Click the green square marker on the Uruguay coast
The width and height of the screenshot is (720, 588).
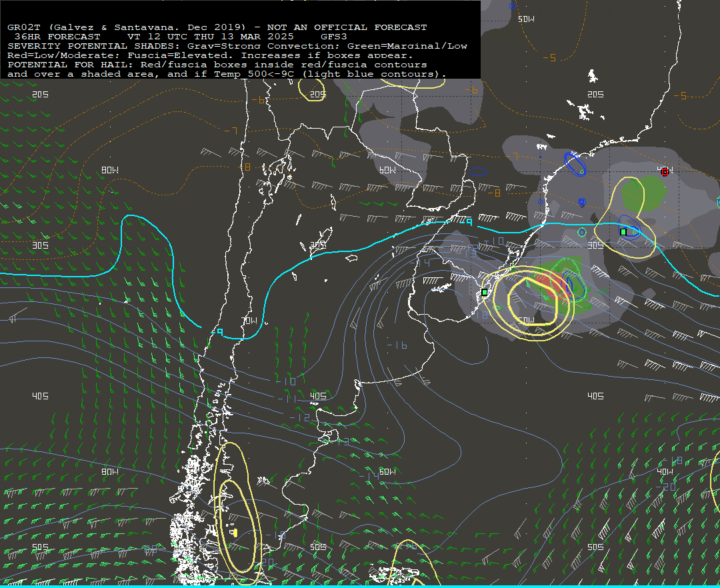[485, 292]
